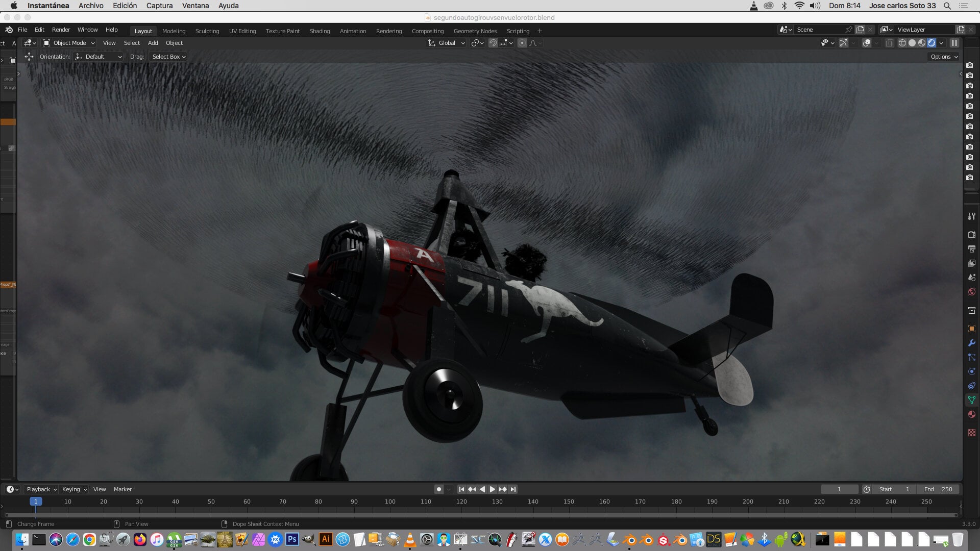Click the Blender logo menu icon
This screenshot has width=980, height=551.
9,30
